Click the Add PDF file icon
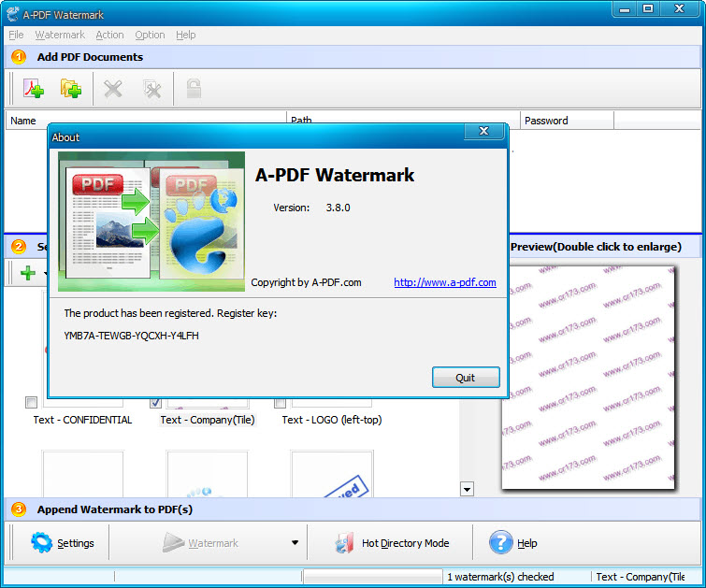The width and height of the screenshot is (706, 588). point(34,88)
